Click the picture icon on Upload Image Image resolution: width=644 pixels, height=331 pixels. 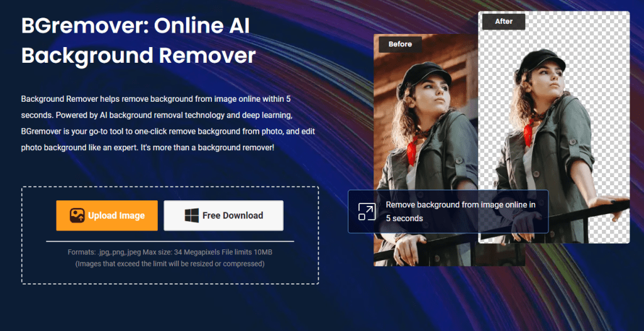77,215
